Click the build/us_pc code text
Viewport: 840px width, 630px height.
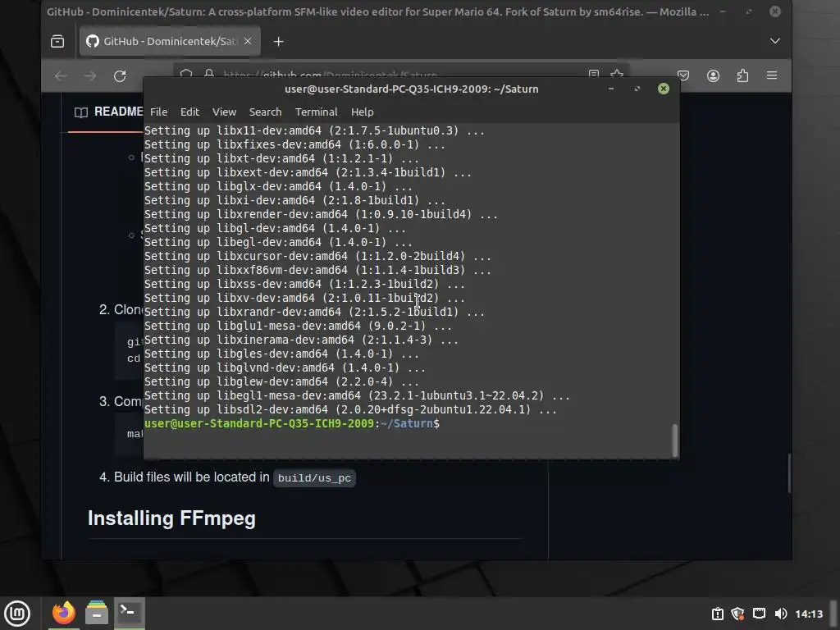pyautogui.click(x=314, y=478)
